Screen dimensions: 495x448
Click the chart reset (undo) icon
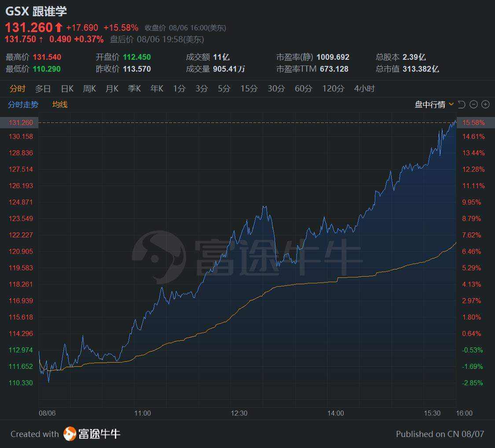point(462,105)
